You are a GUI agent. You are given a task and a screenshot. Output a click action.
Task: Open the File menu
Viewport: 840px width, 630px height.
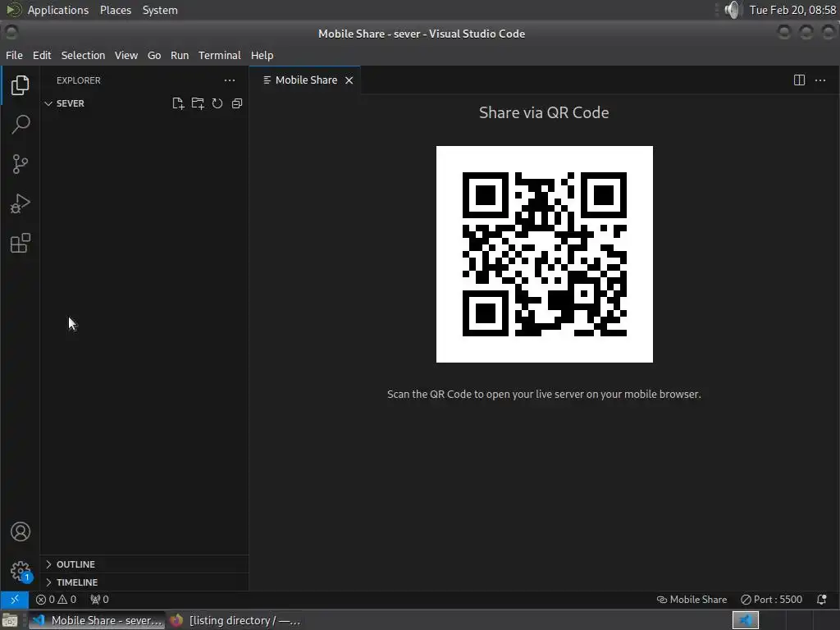14,55
